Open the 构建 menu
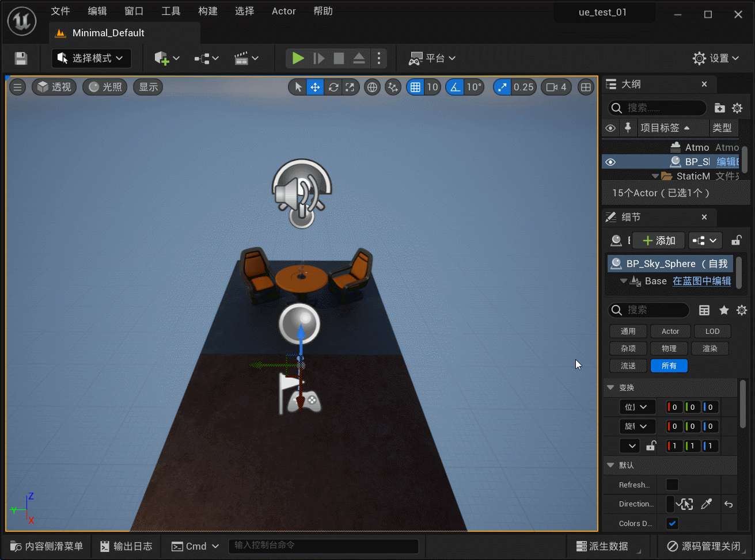 pos(207,11)
